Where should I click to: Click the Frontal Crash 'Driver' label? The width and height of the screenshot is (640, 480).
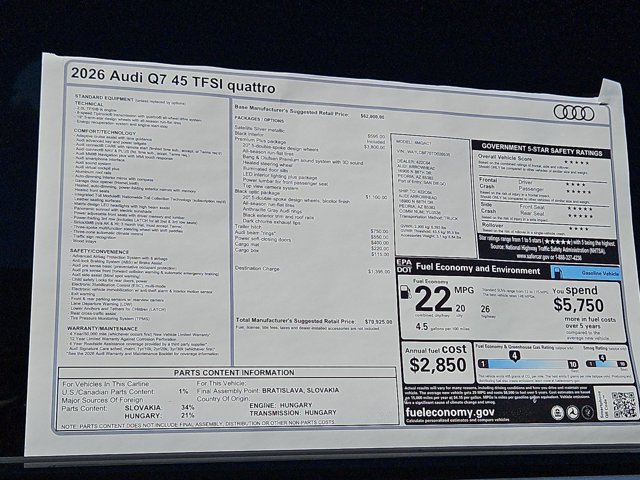pyautogui.click(x=525, y=182)
